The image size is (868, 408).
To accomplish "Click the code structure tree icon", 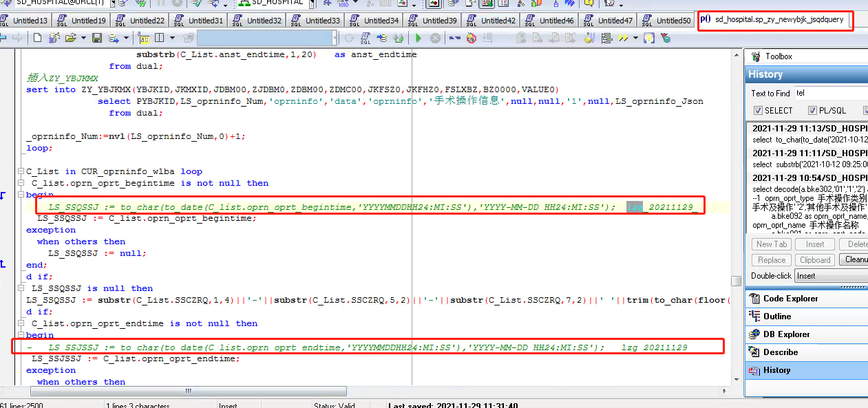I will pos(607,38).
